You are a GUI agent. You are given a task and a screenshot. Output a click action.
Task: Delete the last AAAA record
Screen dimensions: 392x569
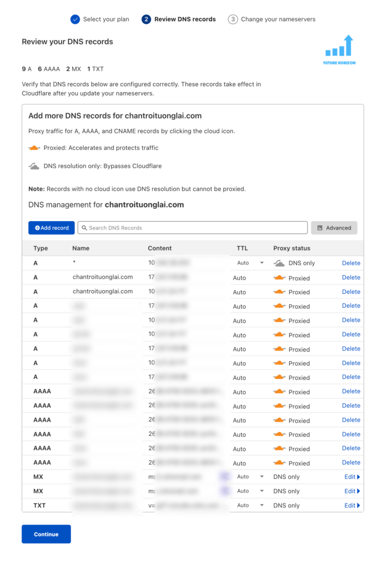tap(351, 462)
